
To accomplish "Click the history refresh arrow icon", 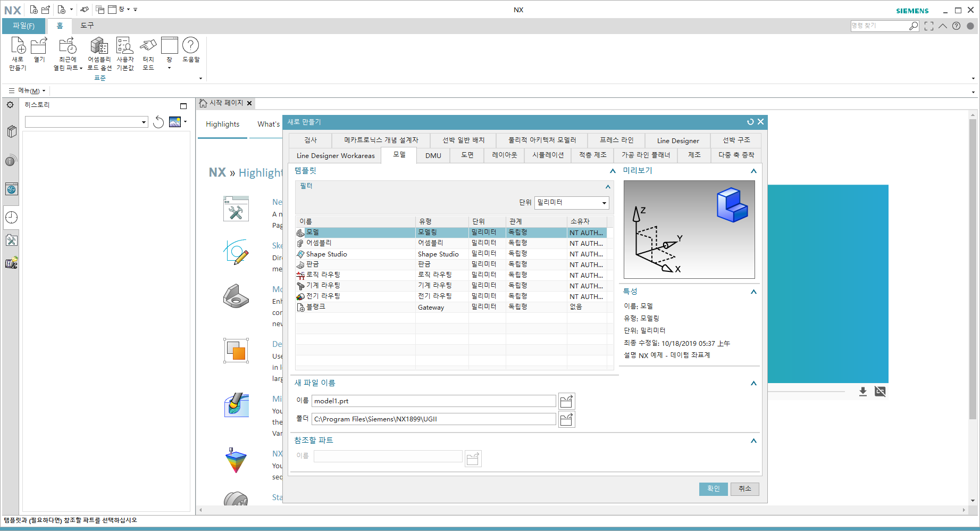I will point(158,122).
